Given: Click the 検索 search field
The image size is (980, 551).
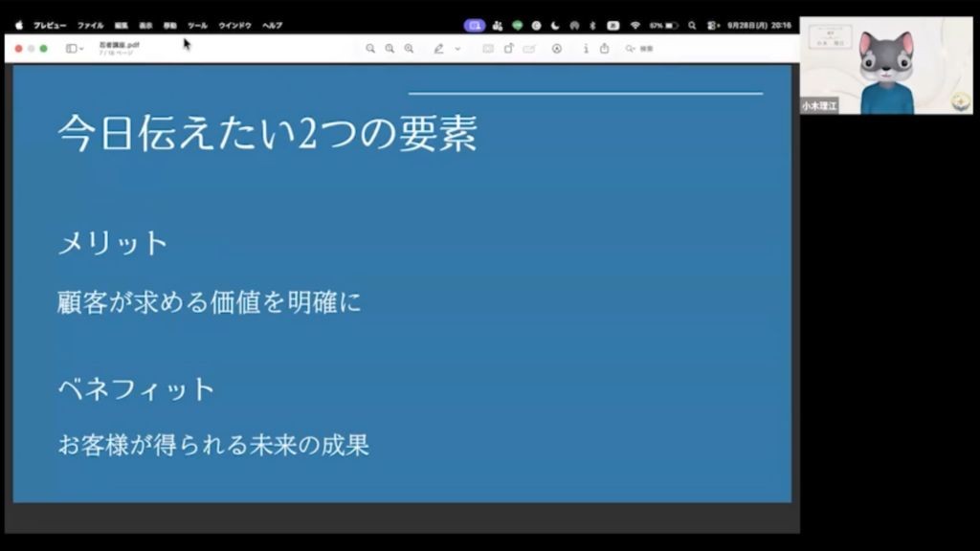Looking at the screenshot, I should coord(640,48).
